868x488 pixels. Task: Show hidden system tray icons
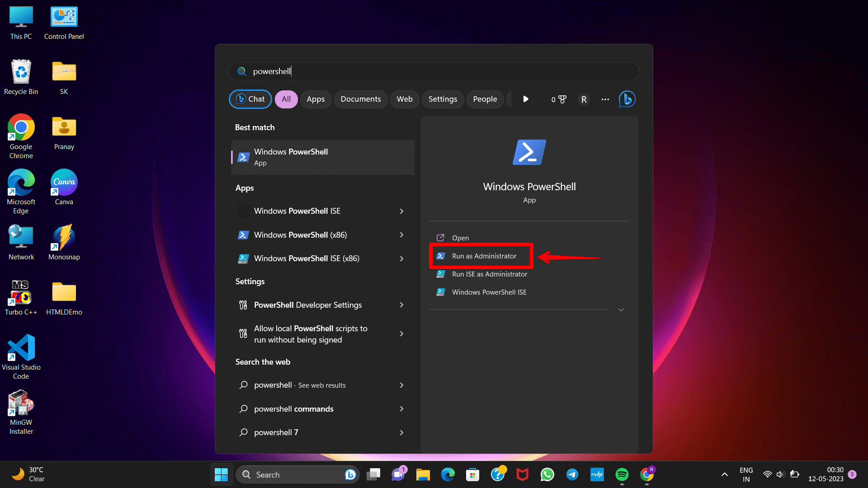(725, 474)
